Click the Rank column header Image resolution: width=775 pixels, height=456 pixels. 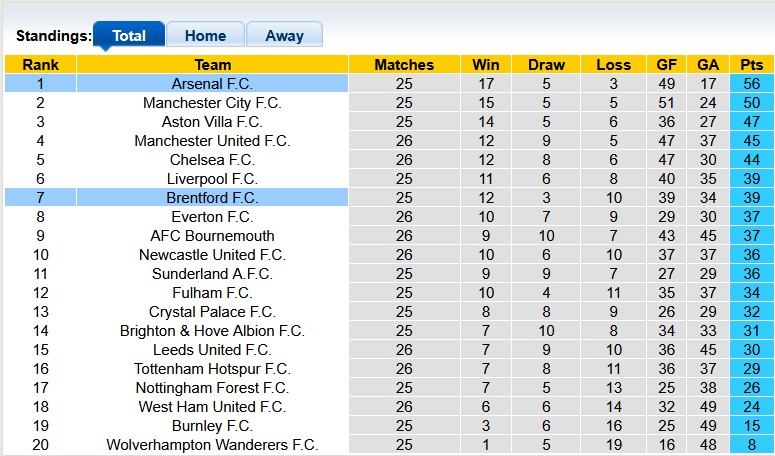40,65
